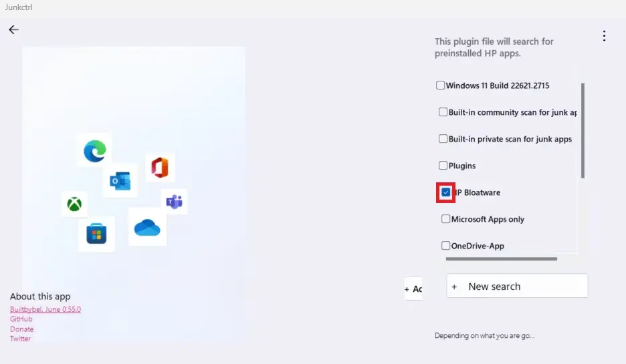Tick the OneDrive-App checkbox
Image resolution: width=626 pixels, height=364 pixels.
click(445, 246)
